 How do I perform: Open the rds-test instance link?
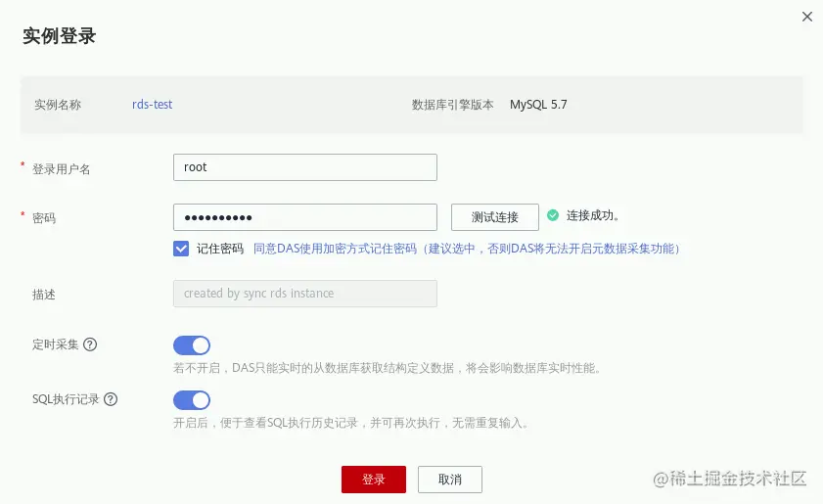[x=153, y=105]
